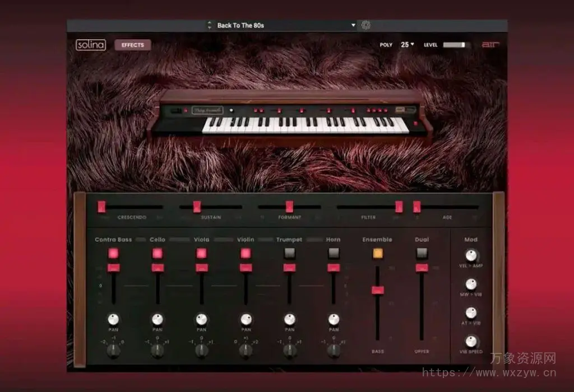Open the preset dropdown arrow

[x=353, y=25]
